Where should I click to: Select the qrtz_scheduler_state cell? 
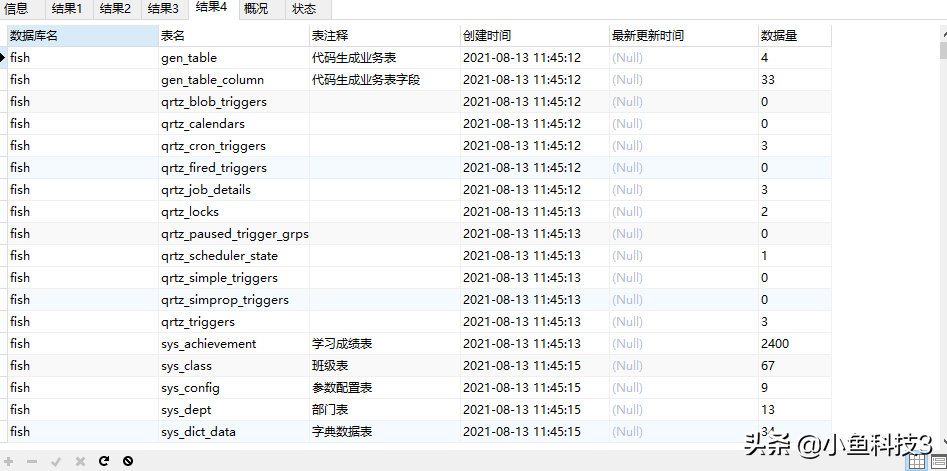coord(234,255)
